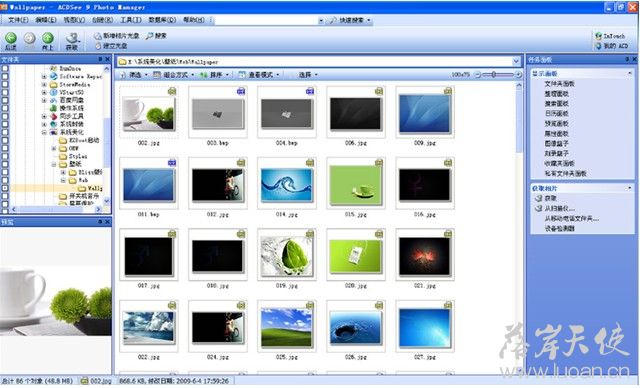Click the green Back arrow icon
Screen dimensions: 640x388
click(x=11, y=38)
